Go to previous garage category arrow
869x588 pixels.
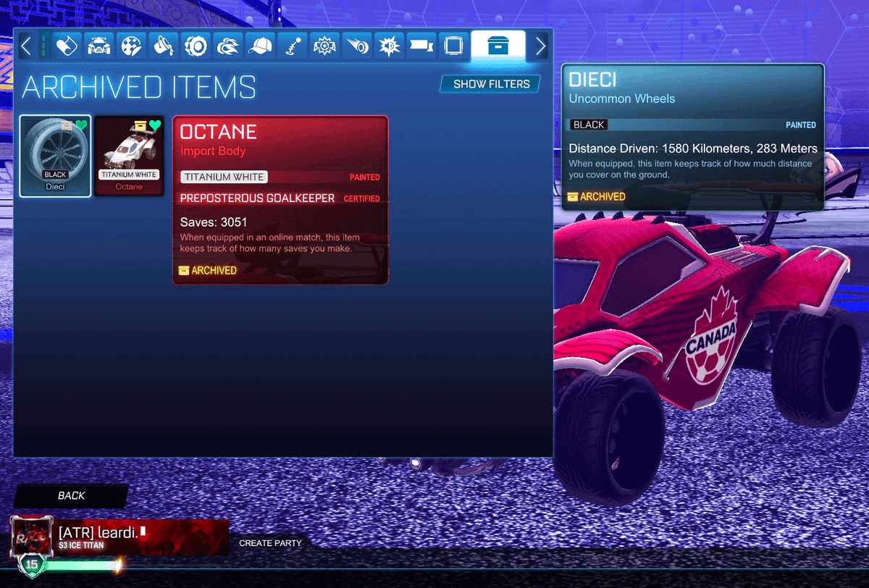click(x=26, y=46)
